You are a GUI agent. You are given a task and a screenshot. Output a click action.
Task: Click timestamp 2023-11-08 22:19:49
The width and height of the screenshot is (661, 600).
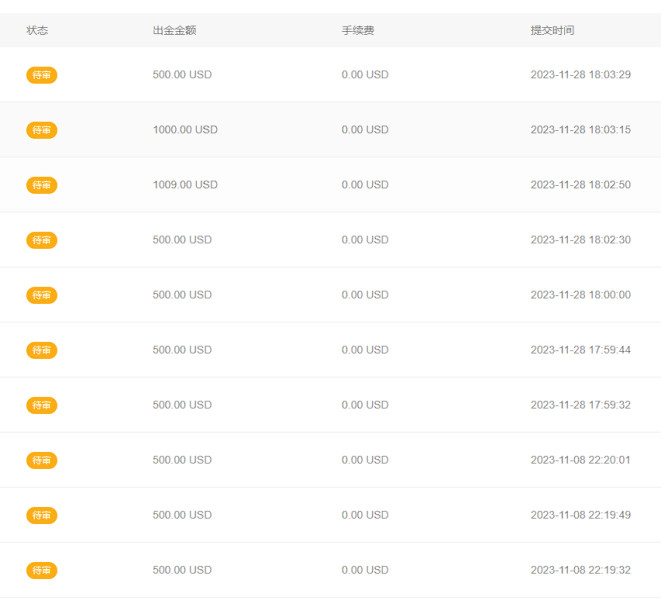[580, 515]
